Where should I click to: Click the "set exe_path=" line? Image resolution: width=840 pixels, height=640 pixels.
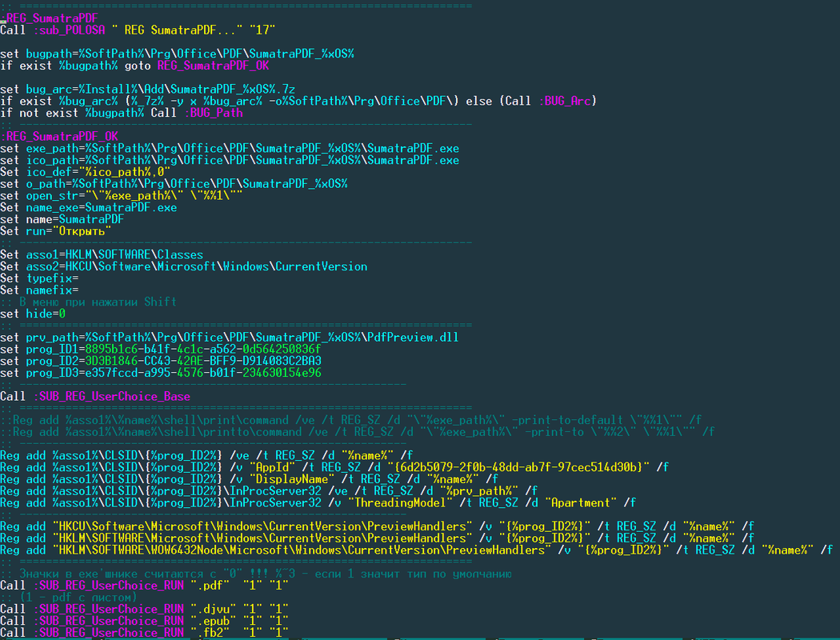230,148
